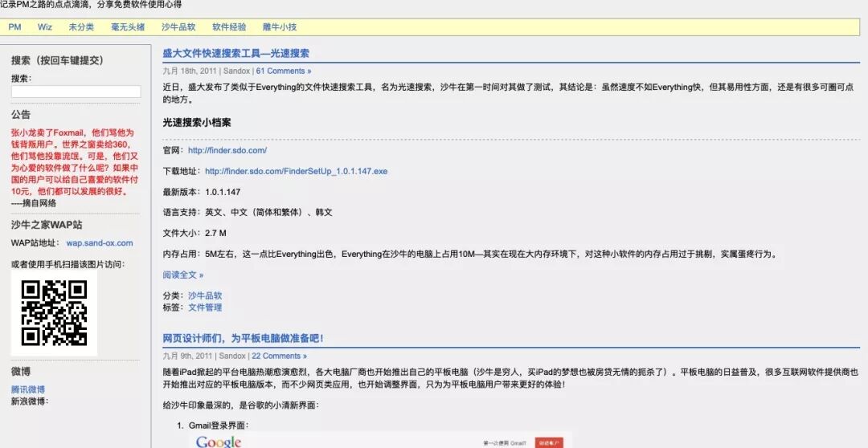Click the QR code image
This screenshot has height=448, width=868.
(55, 313)
